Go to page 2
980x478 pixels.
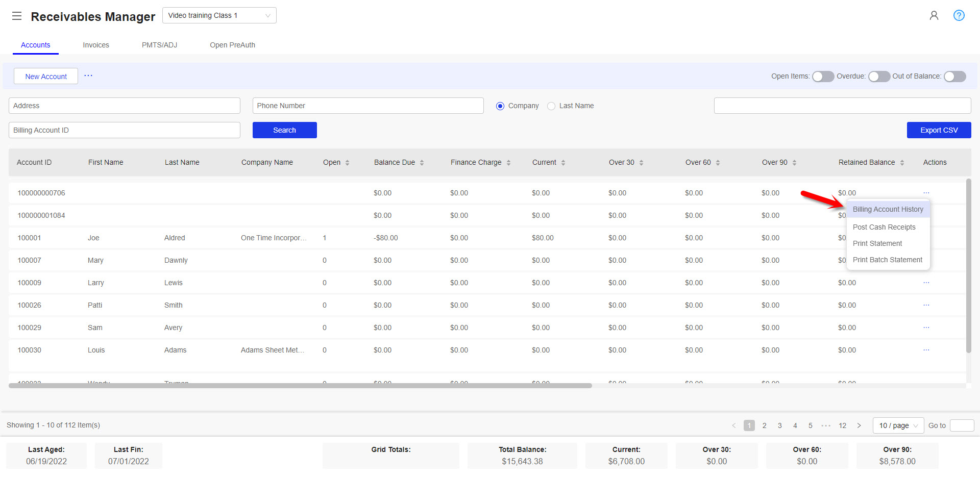764,425
